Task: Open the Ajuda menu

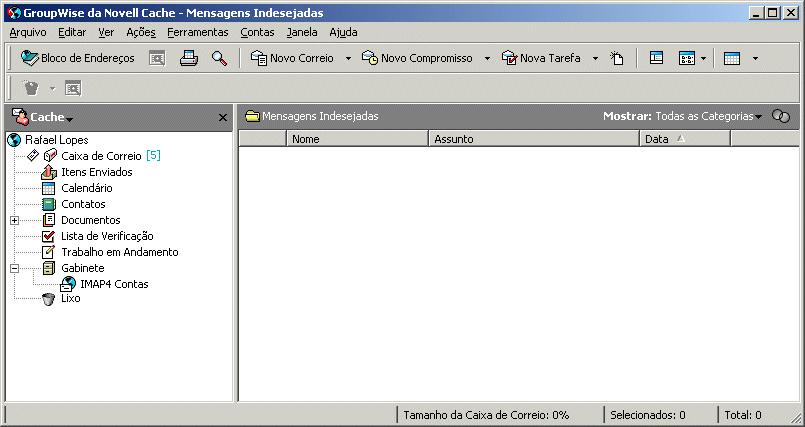Action: [343, 32]
